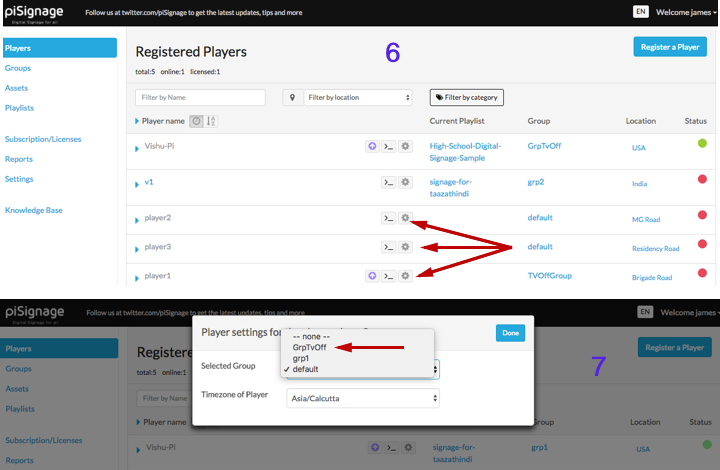Click the v1 player name
The width and height of the screenshot is (720, 470).
(x=149, y=182)
